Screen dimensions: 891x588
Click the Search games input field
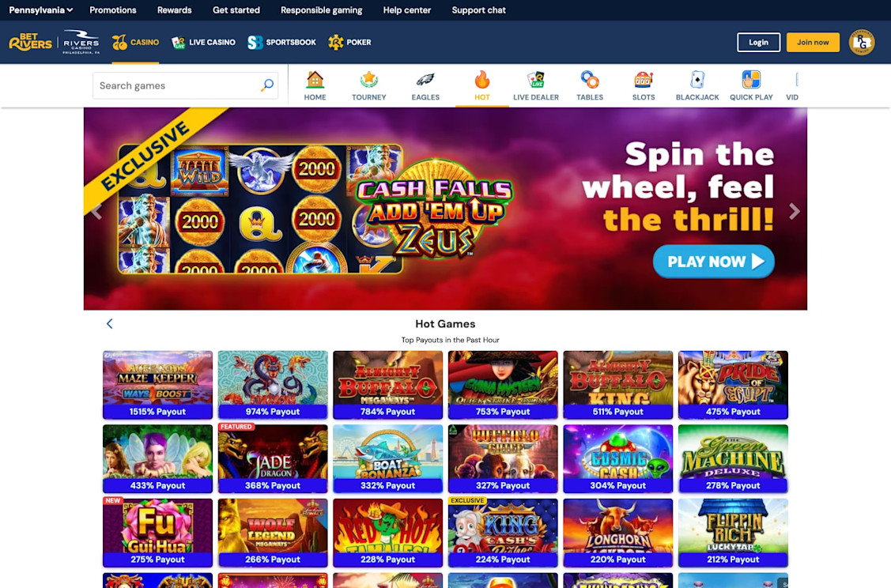tap(185, 85)
